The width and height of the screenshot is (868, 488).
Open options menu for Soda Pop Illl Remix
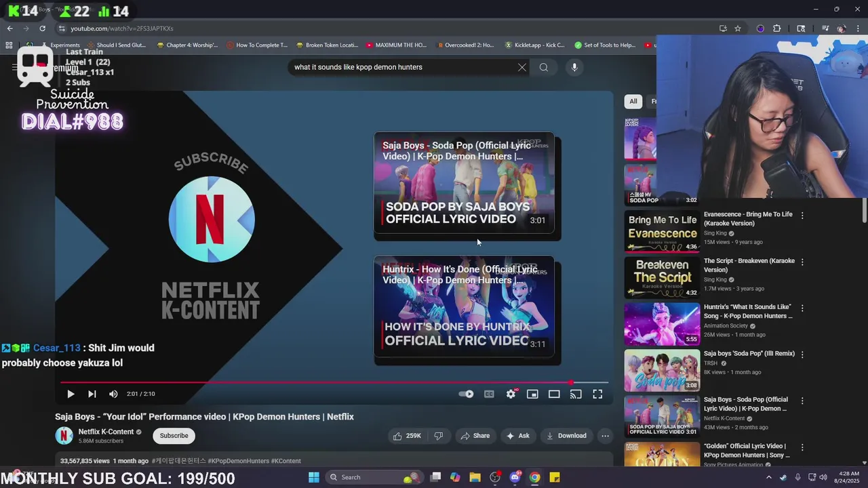coord(802,354)
